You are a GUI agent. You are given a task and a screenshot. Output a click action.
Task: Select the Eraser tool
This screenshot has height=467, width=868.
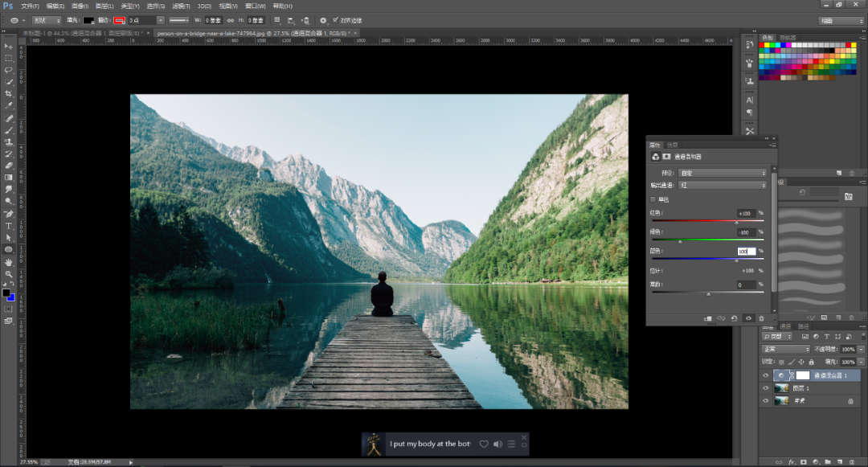click(x=8, y=166)
